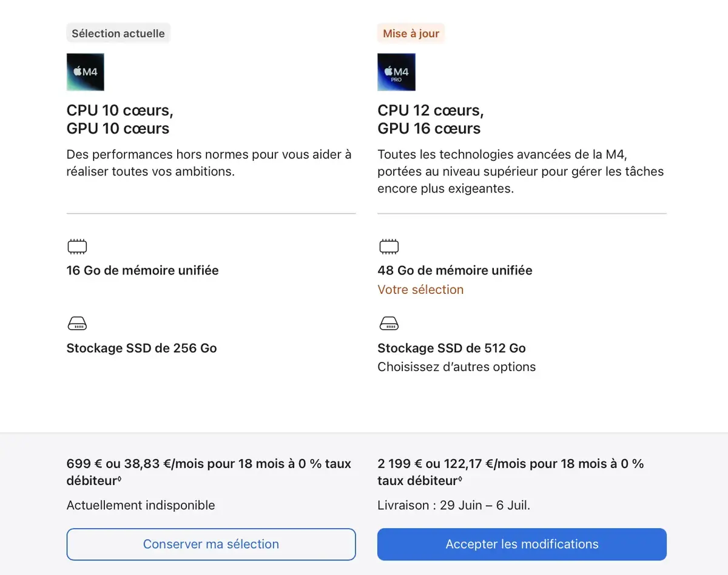Select the 48 Go de mémoire unifiée option
This screenshot has height=575, width=728.
[455, 270]
